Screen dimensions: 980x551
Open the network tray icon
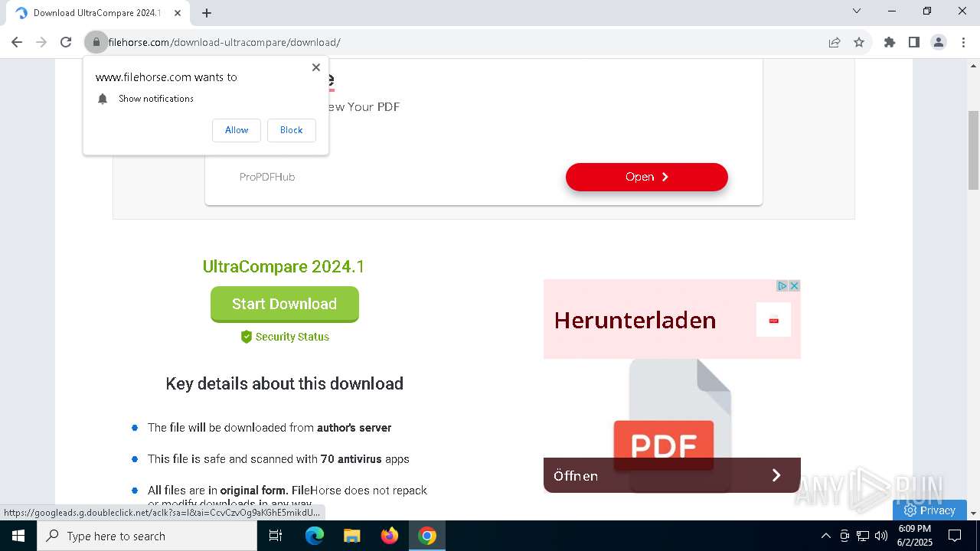point(863,536)
